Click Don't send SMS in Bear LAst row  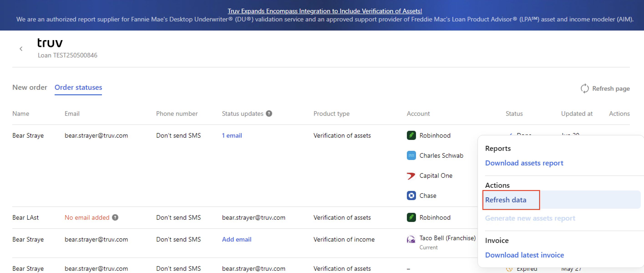[x=178, y=217]
